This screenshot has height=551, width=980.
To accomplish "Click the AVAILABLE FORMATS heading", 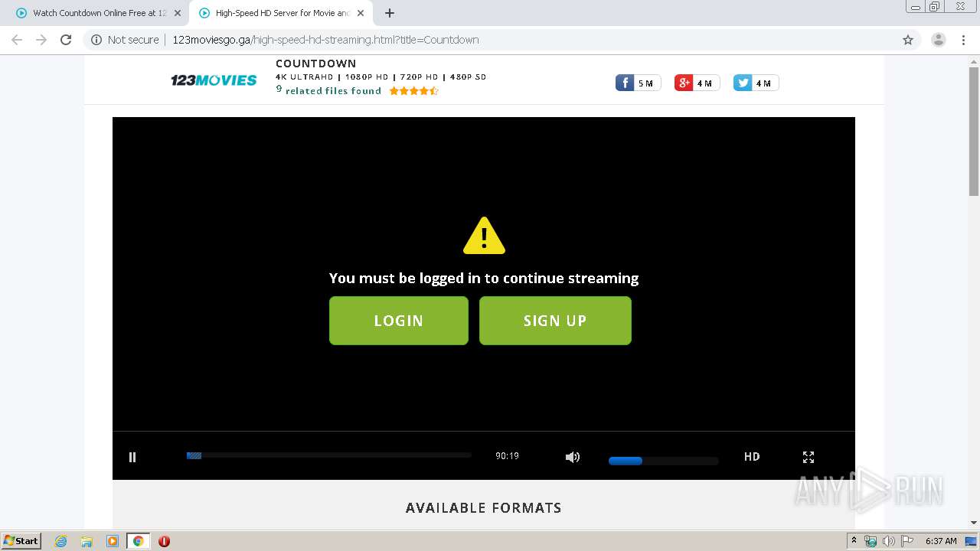I will tap(484, 508).
